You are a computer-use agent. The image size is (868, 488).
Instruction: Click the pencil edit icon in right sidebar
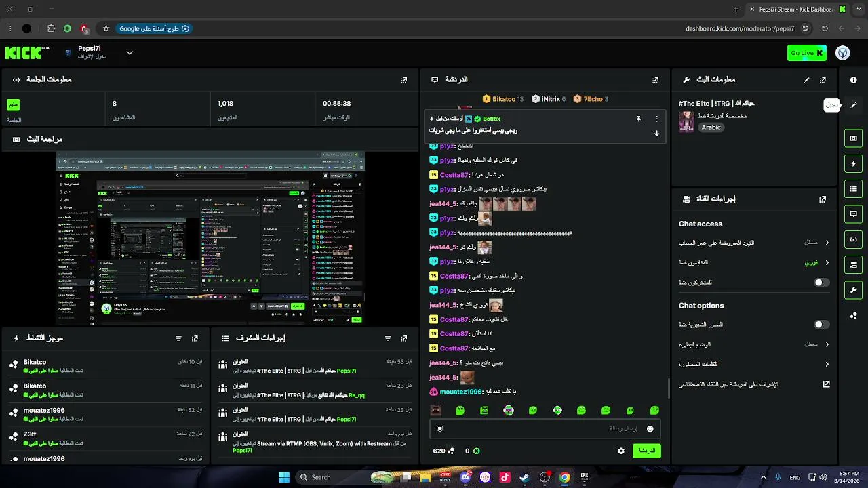point(853,105)
